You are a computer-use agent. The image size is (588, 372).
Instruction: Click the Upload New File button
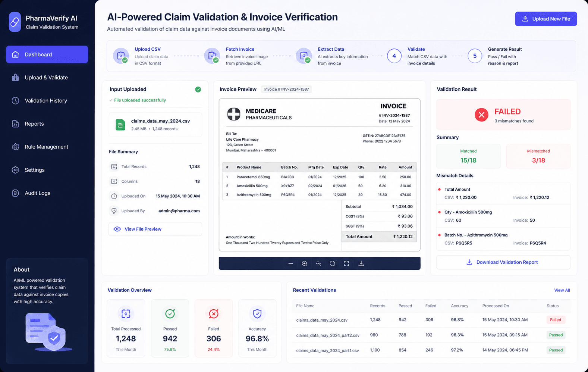click(x=546, y=19)
